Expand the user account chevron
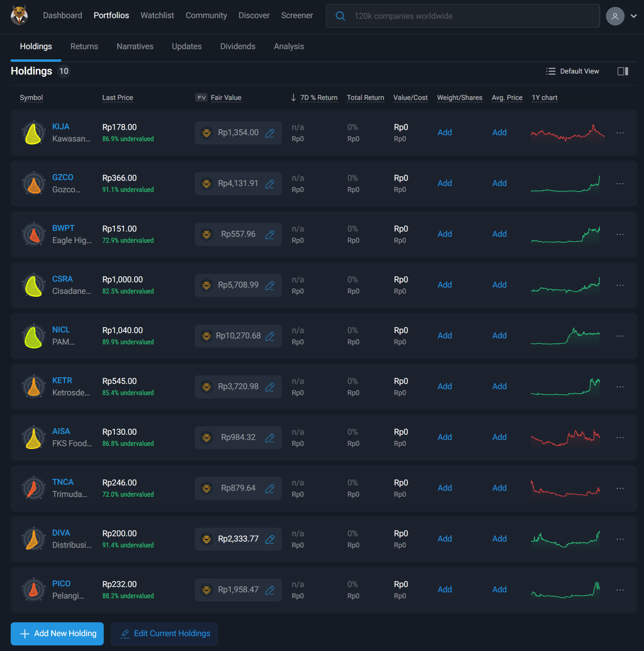Image resolution: width=644 pixels, height=651 pixels. coord(633,16)
